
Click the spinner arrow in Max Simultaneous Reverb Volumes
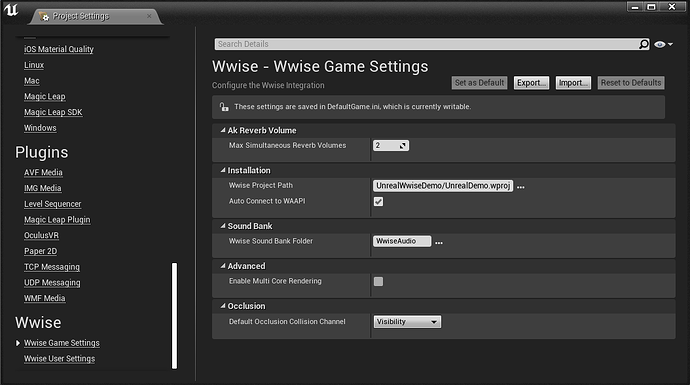(x=402, y=146)
